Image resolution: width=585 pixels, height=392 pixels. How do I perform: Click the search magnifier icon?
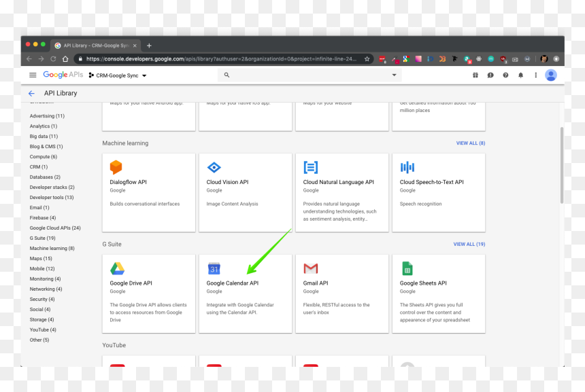coord(227,75)
